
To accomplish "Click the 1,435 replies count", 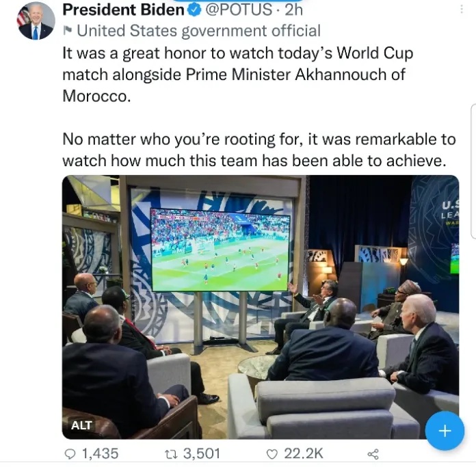I will (100, 453).
